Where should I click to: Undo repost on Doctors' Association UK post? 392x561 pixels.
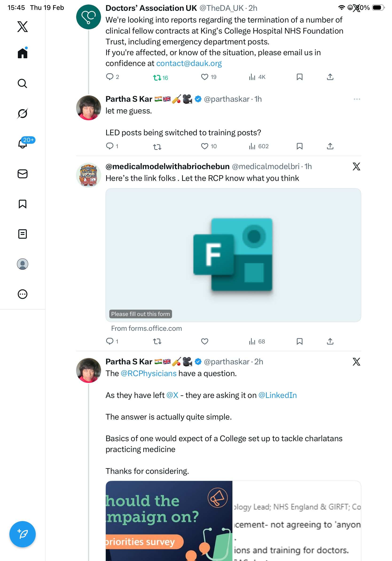[x=157, y=78]
